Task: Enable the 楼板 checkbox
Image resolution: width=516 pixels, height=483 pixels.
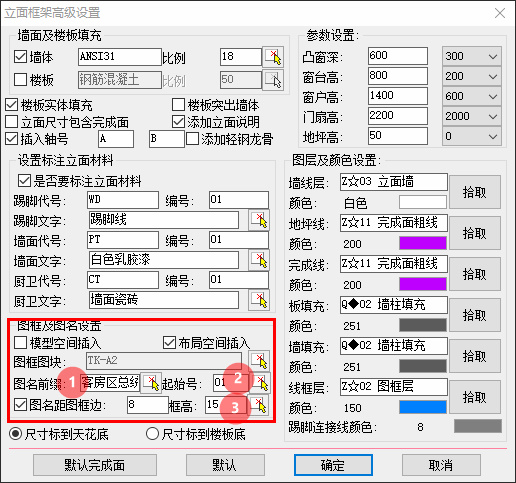Action: (x=21, y=80)
